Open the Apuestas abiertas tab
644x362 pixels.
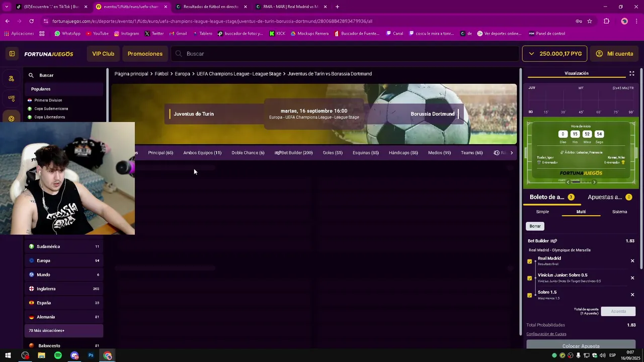pyautogui.click(x=610, y=197)
